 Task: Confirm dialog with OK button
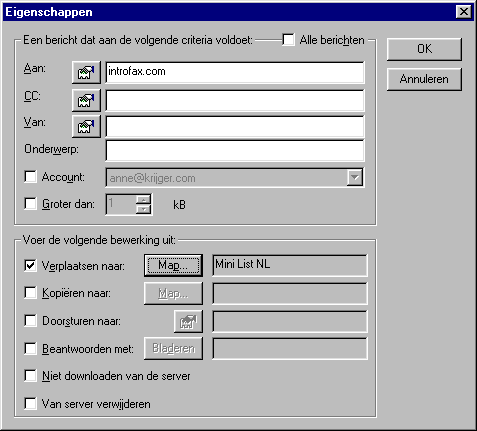[x=424, y=49]
